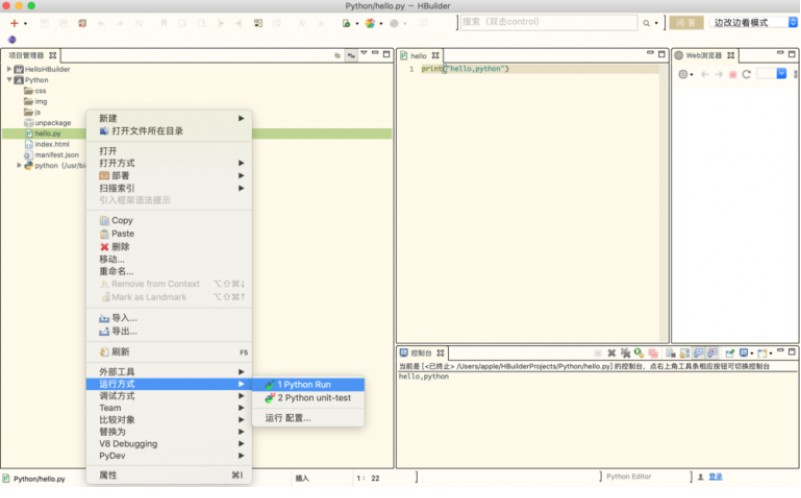
Task: Click the search magnifier icon beside search box
Action: pyautogui.click(x=646, y=23)
